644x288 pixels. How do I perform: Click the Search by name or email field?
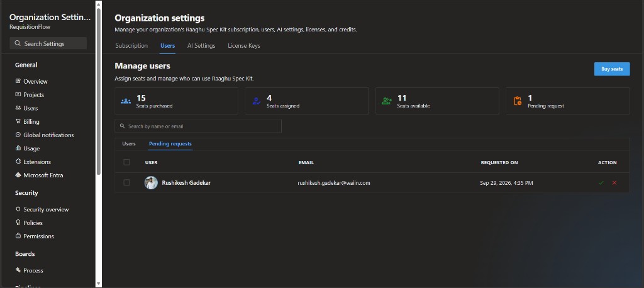198,126
